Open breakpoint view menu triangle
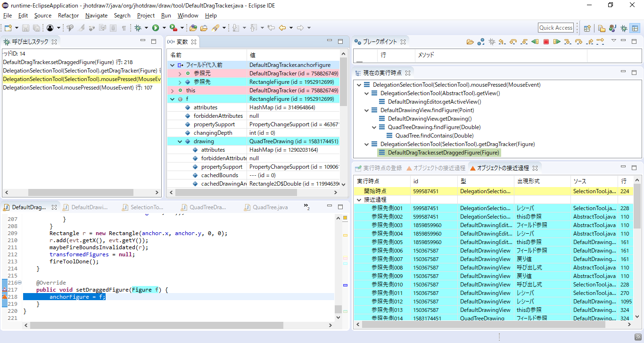The width and height of the screenshot is (644, 343). point(614,41)
